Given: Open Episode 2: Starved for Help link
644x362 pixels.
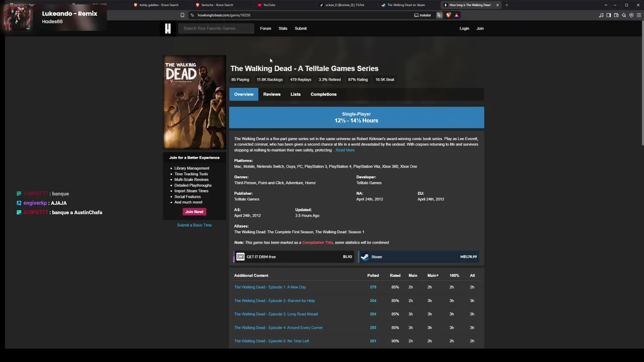Looking at the screenshot, I should (x=274, y=301).
